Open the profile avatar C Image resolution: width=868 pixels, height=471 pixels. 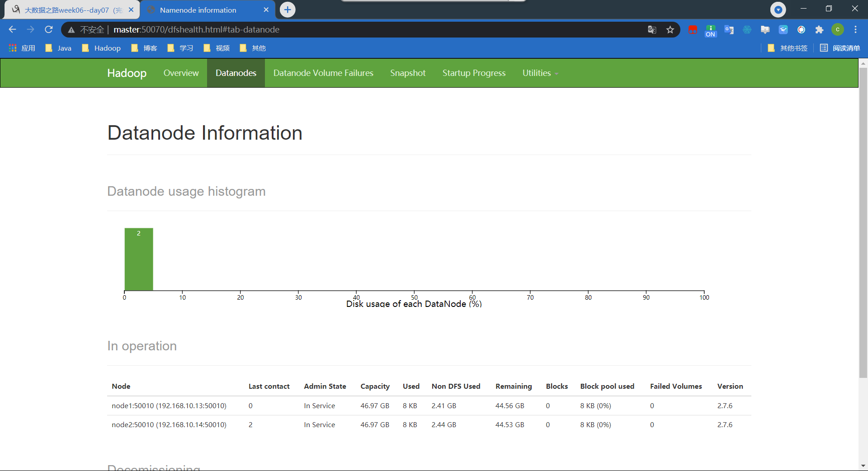[x=838, y=30]
